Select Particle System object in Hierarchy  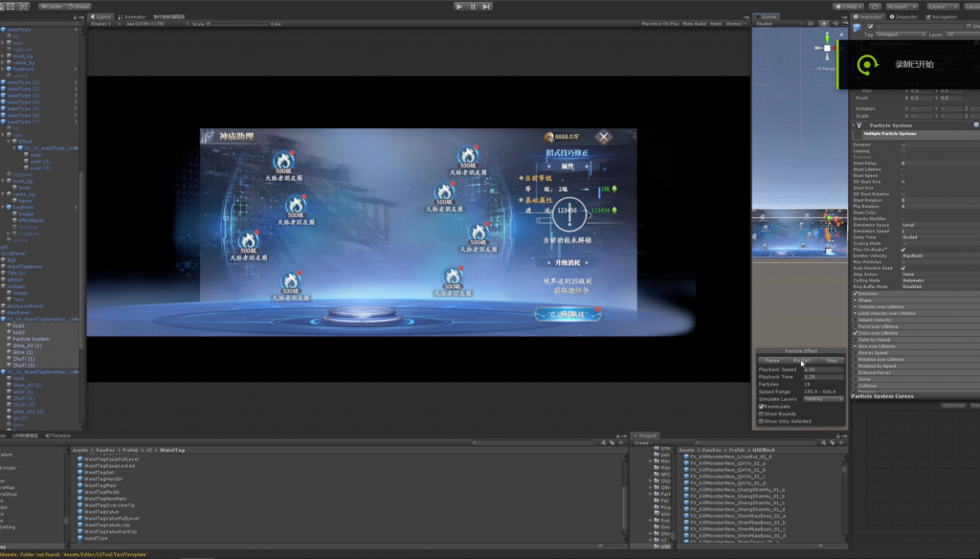31,339
